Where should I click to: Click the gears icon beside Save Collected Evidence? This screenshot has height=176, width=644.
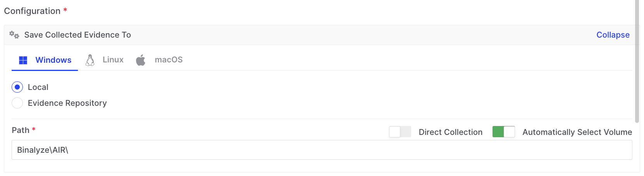[x=14, y=35]
